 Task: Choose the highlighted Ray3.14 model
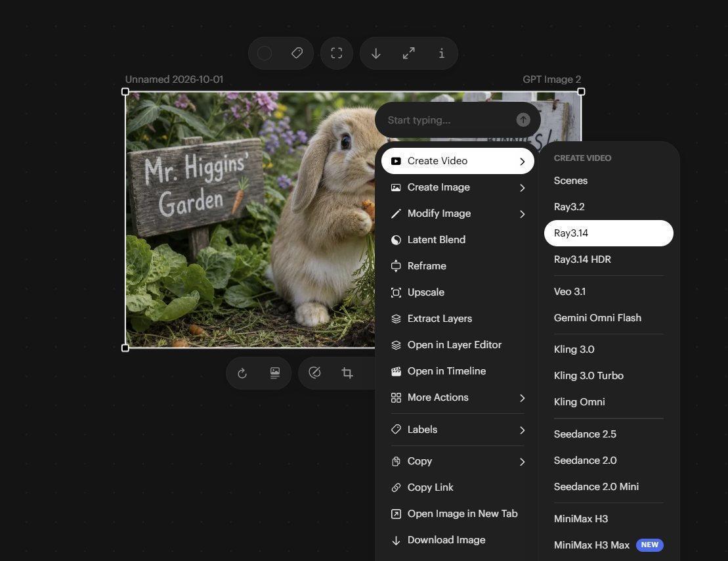pos(609,233)
